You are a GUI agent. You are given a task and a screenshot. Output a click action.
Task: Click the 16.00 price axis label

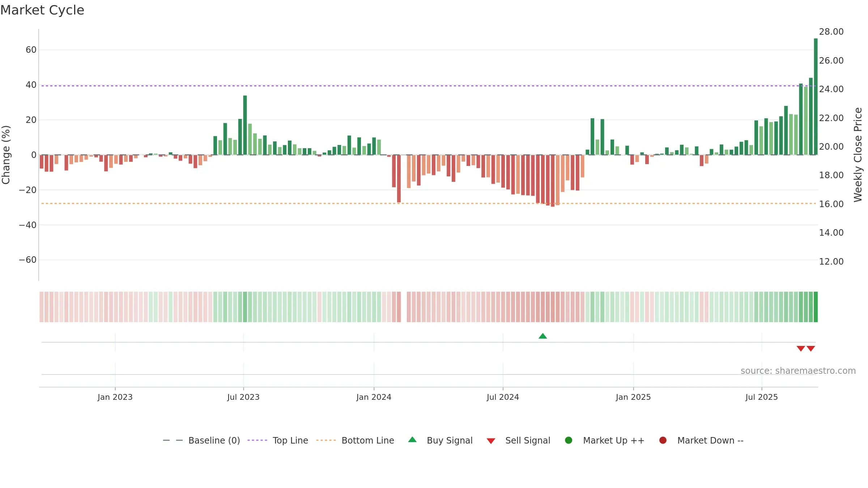[831, 204]
